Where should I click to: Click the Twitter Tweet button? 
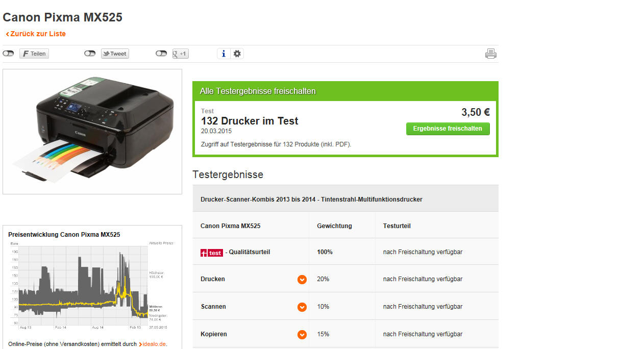[x=115, y=54]
